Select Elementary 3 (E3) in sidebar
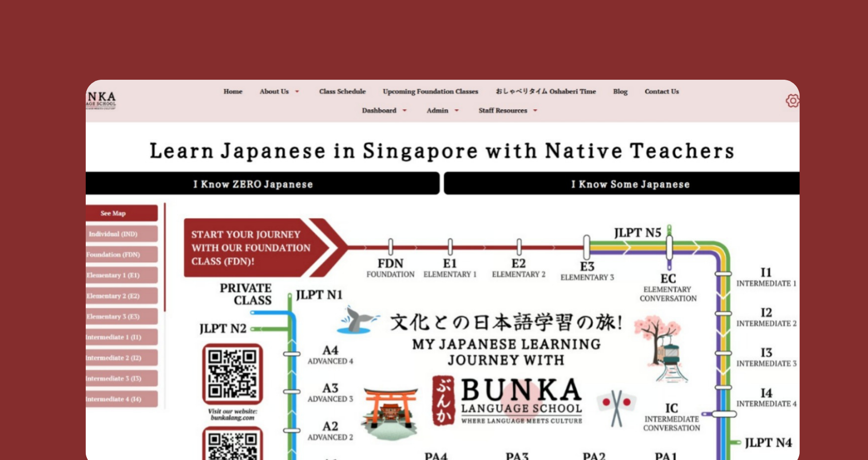The width and height of the screenshot is (868, 460). click(122, 316)
